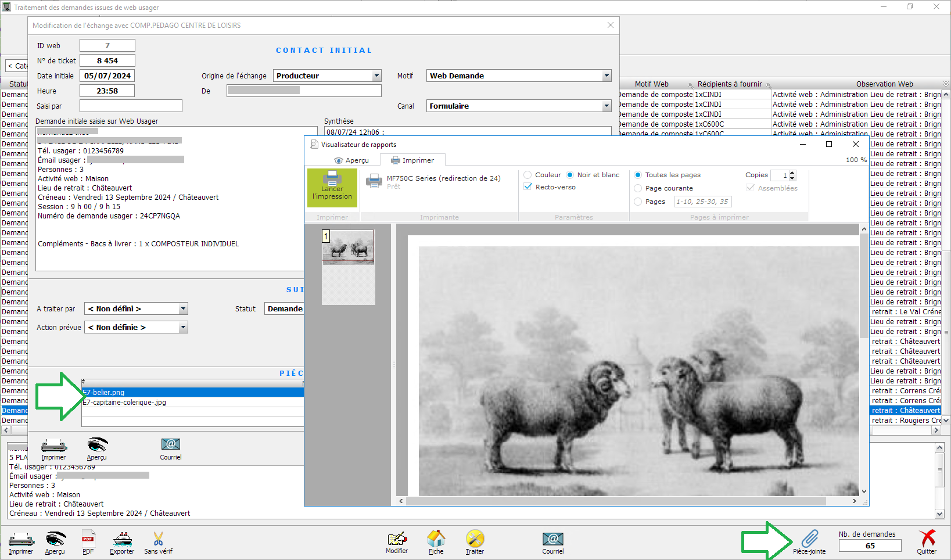951x560 pixels.
Task: Expand the Origine de l'échange dropdown
Action: point(376,76)
